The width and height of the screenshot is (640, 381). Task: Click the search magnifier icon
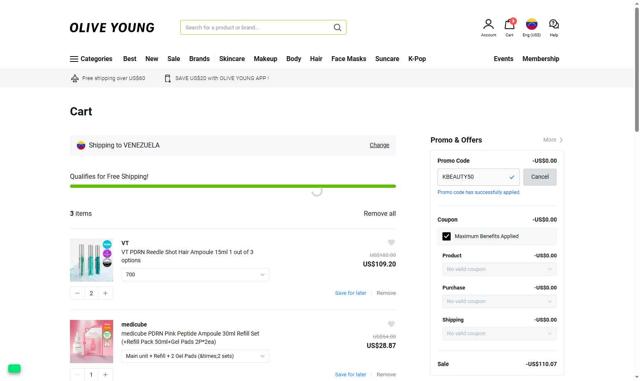(x=337, y=27)
